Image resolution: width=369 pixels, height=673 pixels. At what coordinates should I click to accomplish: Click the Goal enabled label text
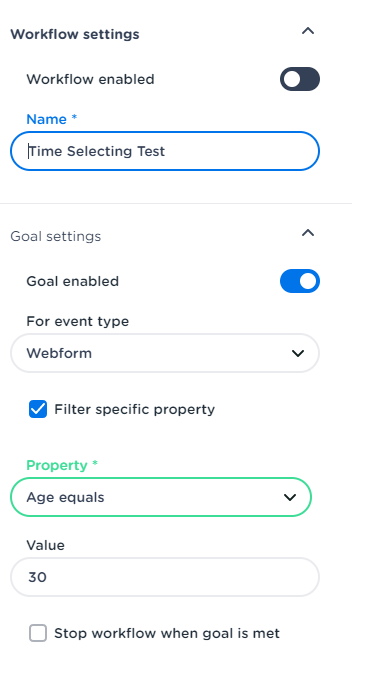point(73,282)
